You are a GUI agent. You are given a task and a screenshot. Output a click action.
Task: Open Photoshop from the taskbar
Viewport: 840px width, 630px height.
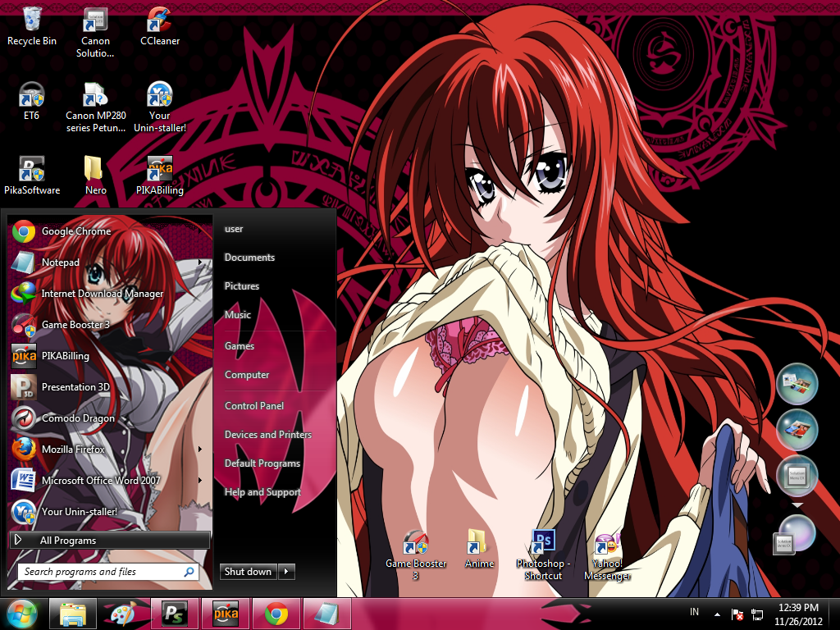[x=174, y=613]
